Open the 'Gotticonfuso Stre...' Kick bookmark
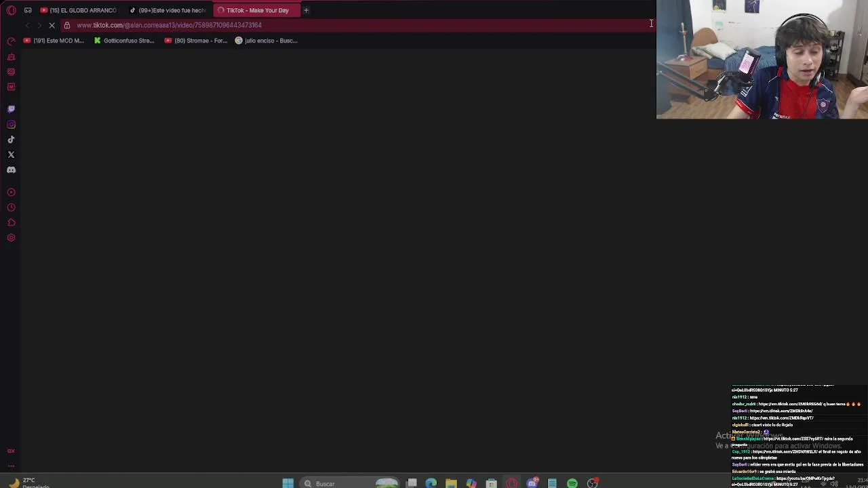 (124, 41)
